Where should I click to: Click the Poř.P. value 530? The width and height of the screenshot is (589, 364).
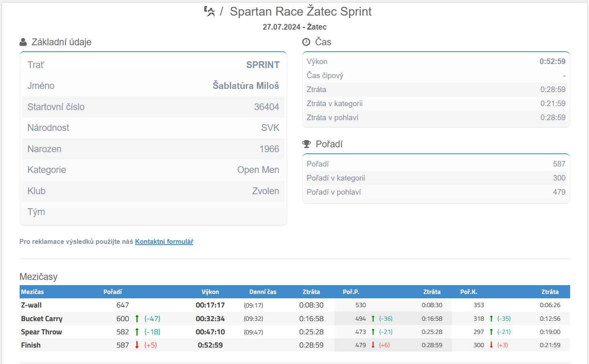(x=360, y=305)
